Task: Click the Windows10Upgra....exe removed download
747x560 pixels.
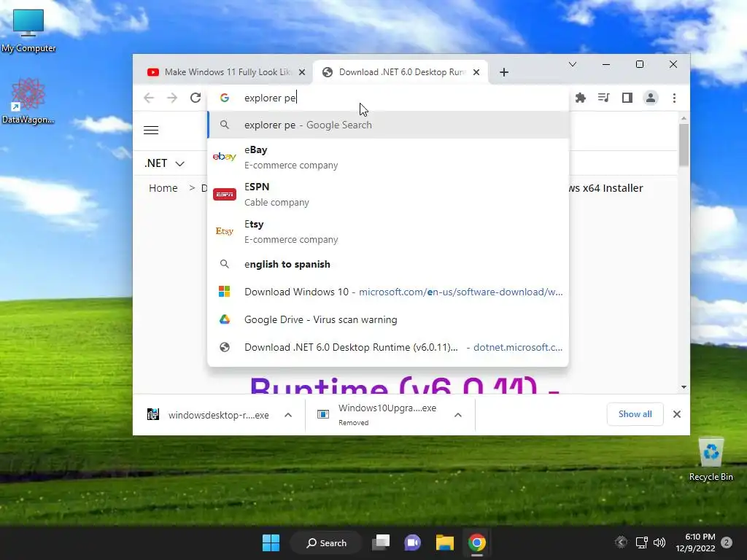Action: (379, 414)
